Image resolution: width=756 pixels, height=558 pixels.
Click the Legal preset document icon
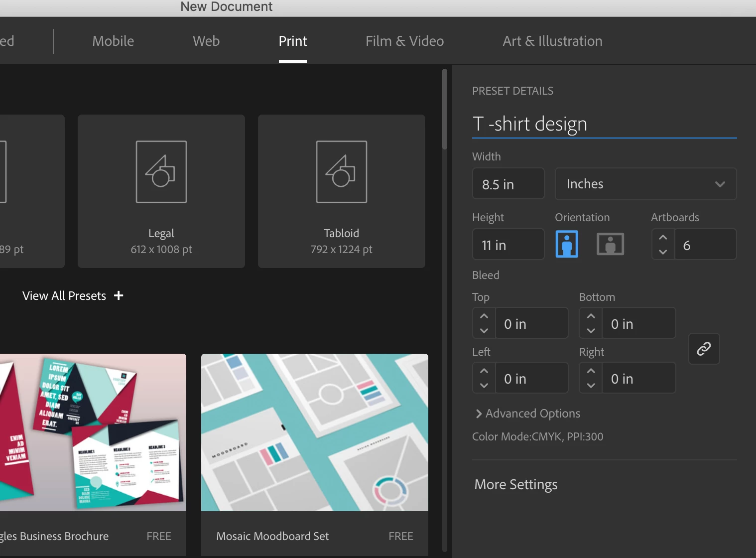(x=161, y=171)
